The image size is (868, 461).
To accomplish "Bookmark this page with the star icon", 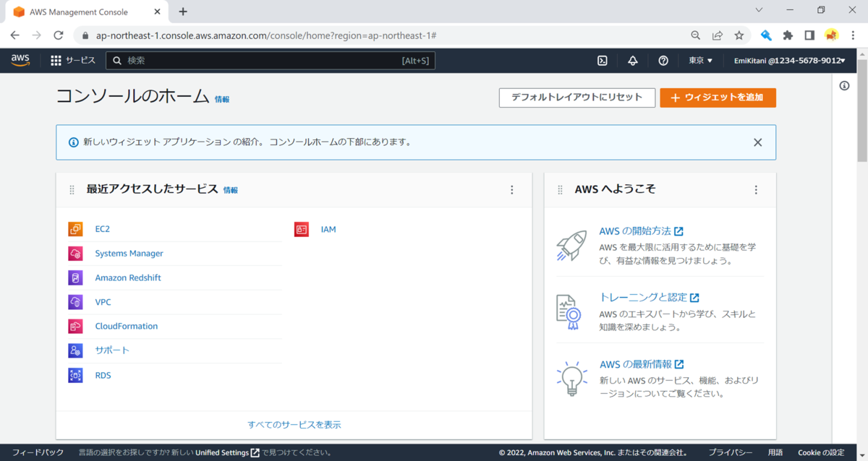I will pos(739,35).
